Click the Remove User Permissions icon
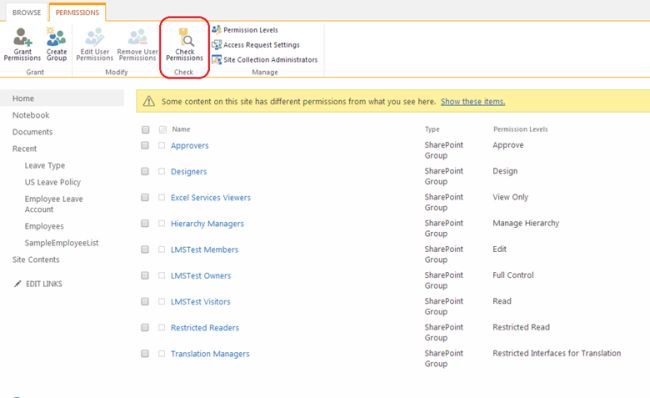This screenshot has height=398, width=650. click(137, 37)
